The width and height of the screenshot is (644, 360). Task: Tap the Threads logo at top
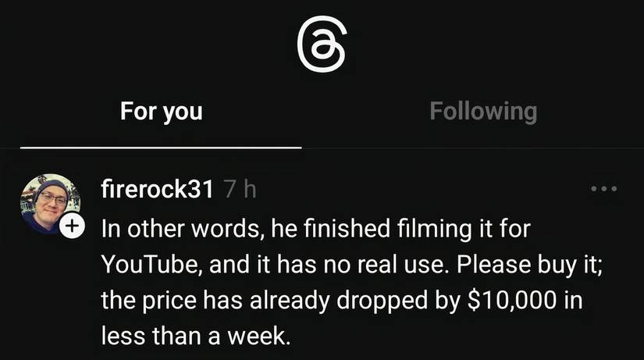coord(322,44)
